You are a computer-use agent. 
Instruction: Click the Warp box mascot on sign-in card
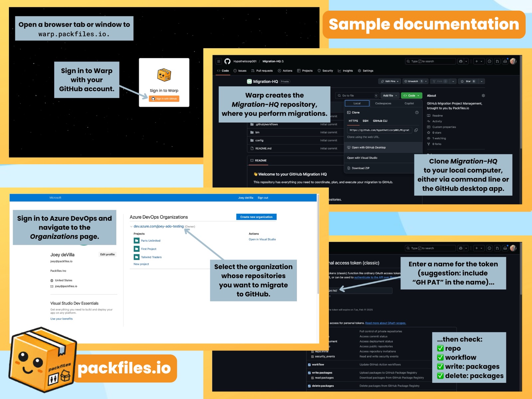164,75
